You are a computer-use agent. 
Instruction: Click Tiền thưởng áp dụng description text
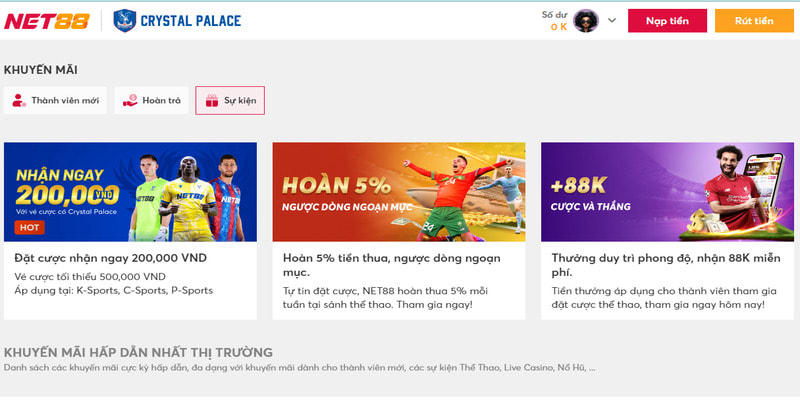coord(664,298)
